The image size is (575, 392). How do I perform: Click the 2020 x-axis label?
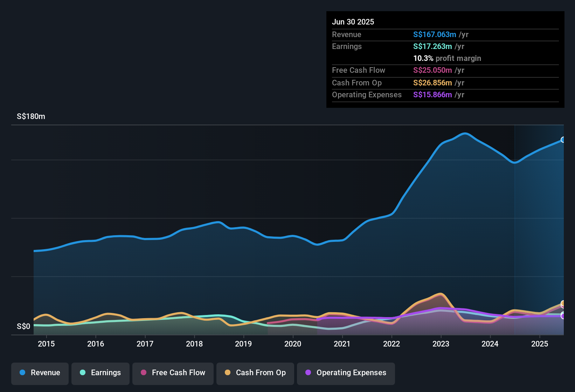coord(293,344)
